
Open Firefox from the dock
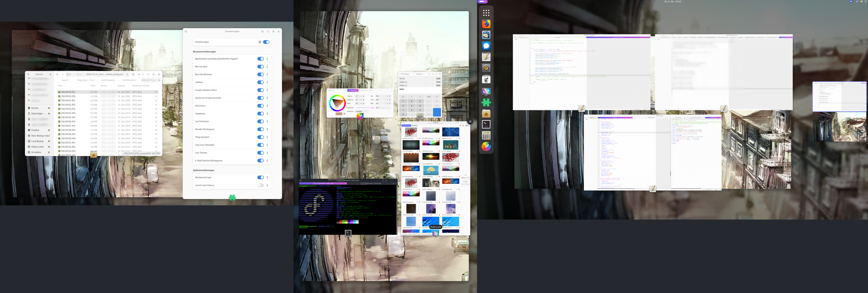(x=486, y=24)
